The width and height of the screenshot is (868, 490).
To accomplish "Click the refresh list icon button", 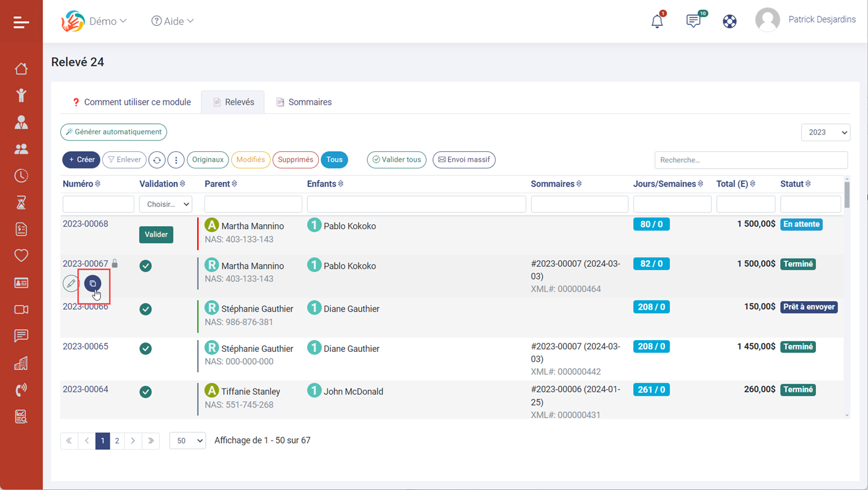I will coord(157,160).
